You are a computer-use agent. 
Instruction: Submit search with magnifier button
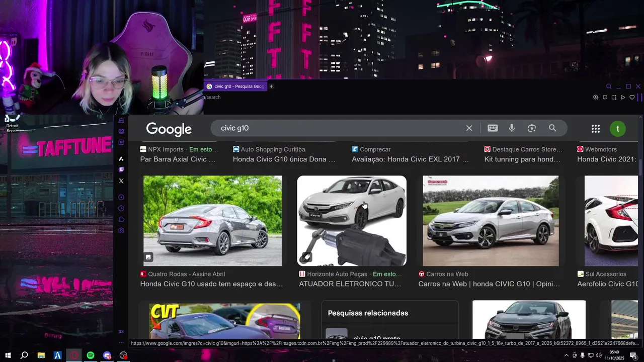tap(552, 128)
